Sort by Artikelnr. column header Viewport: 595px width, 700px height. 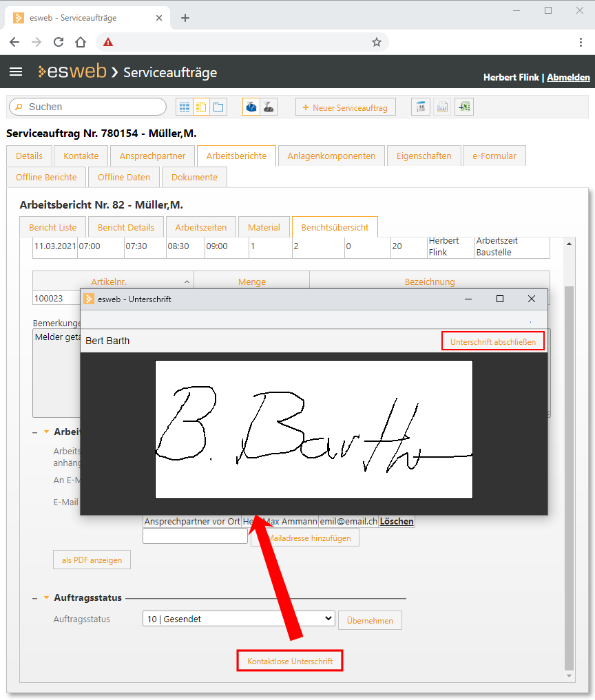point(113,282)
